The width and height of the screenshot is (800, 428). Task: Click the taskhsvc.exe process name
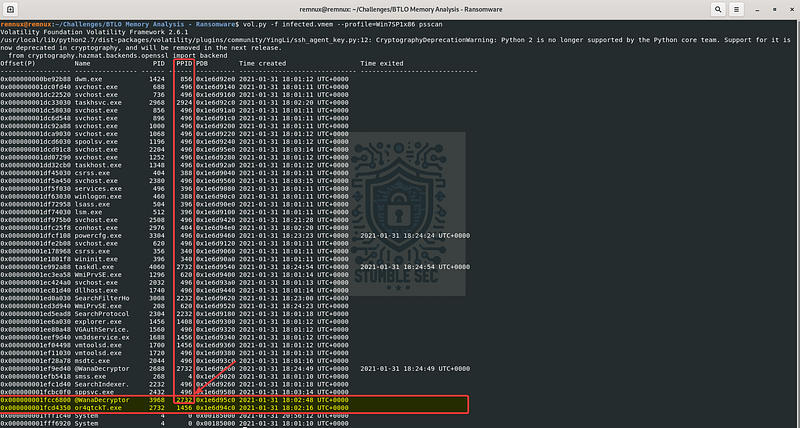[98, 103]
